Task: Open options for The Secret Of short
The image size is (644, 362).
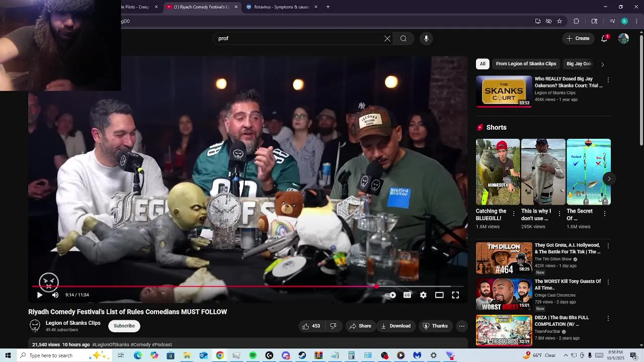Action: (604, 214)
